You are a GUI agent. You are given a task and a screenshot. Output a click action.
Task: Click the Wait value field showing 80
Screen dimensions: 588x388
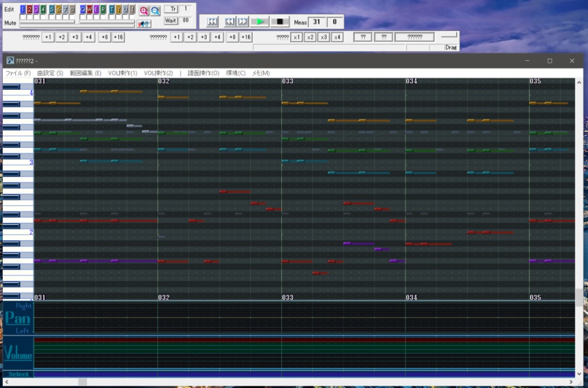(185, 21)
